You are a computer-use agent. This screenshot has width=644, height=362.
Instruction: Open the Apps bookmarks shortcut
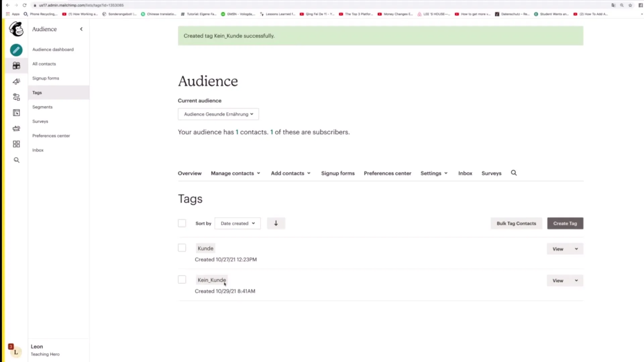13,14
